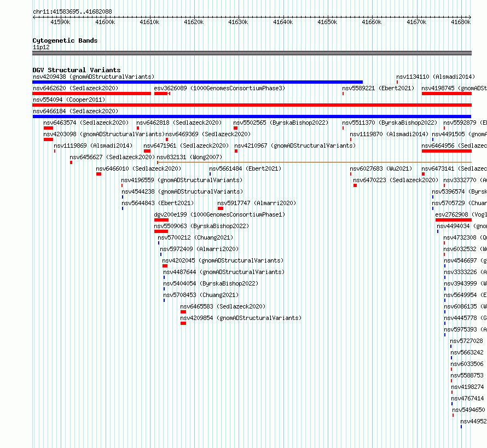Open nsv6027683 (Wu2021) entry

pyautogui.click(x=381, y=168)
